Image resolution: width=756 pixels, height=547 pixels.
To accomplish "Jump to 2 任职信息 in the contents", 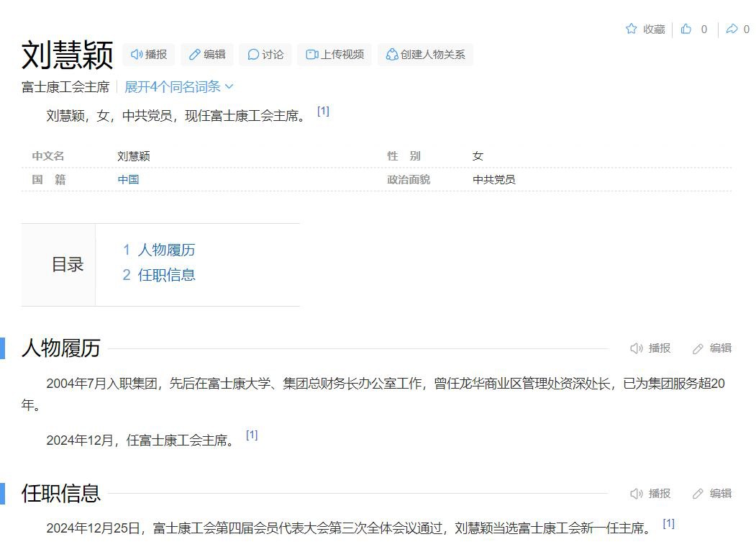I will [159, 275].
